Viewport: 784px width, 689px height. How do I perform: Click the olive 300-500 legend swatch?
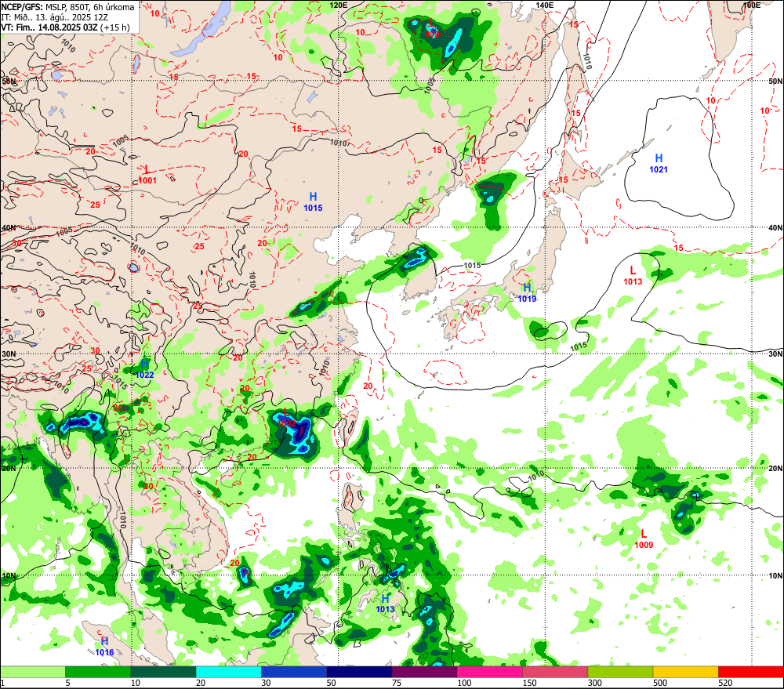pyautogui.click(x=620, y=672)
